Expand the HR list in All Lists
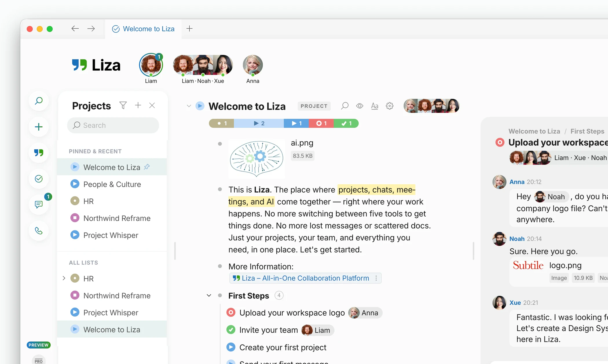Viewport: 608px width, 364px height. pyautogui.click(x=64, y=278)
